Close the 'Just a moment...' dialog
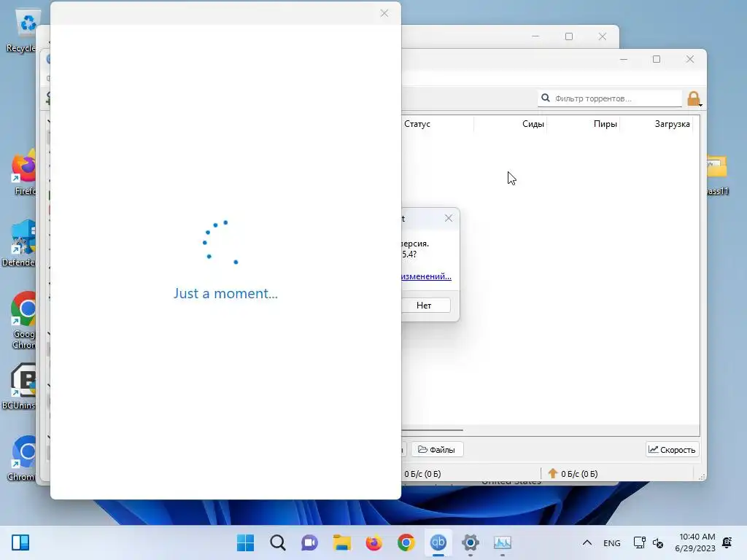The width and height of the screenshot is (747, 560). [x=384, y=13]
